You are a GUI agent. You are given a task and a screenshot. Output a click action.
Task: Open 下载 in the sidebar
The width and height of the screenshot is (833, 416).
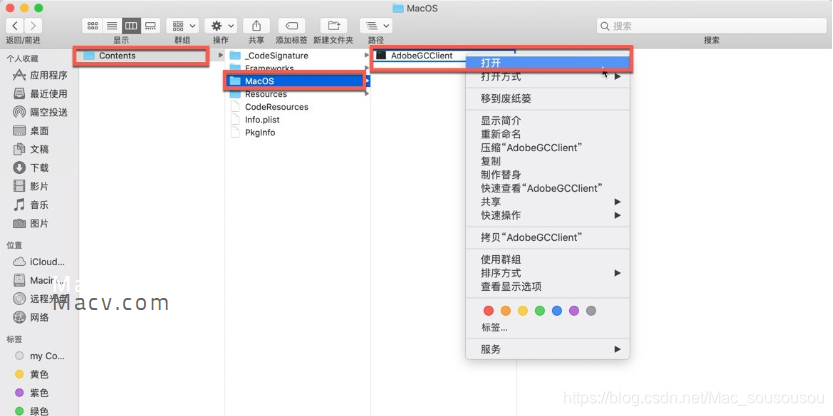(x=31, y=168)
